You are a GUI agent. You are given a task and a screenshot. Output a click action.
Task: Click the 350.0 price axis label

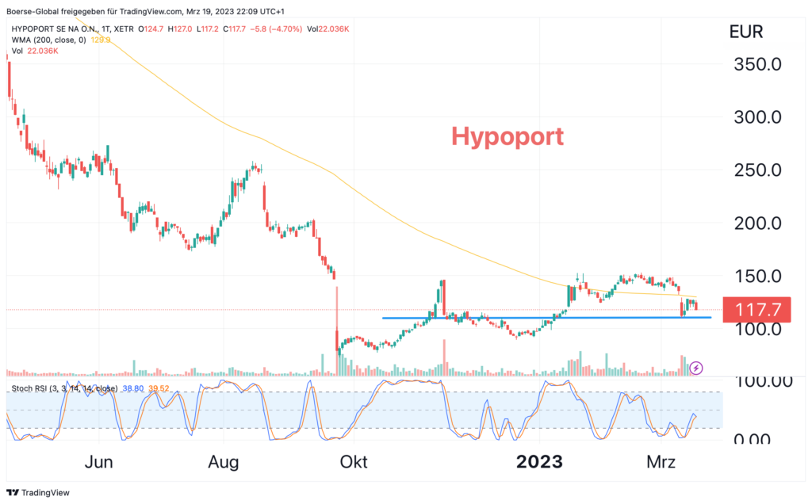pos(757,65)
